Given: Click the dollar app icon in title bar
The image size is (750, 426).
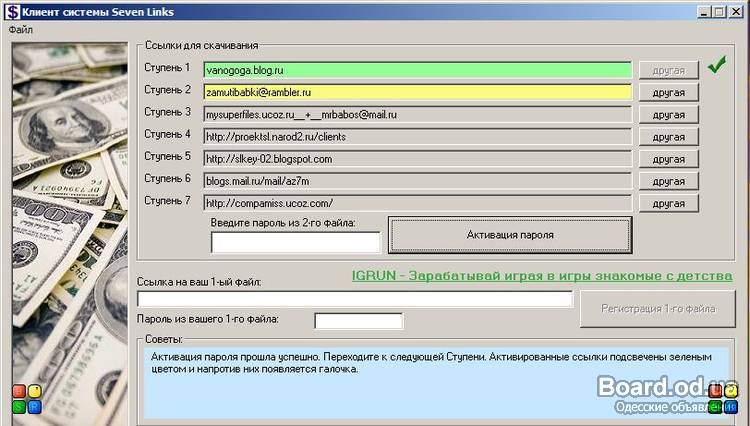Looking at the screenshot, I should tap(12, 12).
